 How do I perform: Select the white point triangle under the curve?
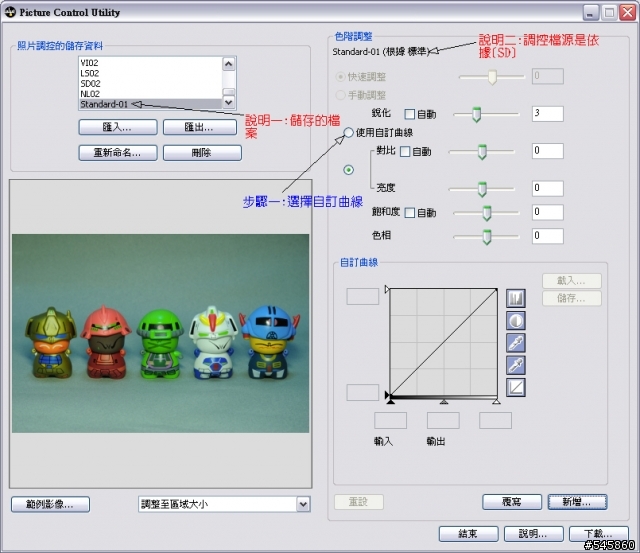pos(496,402)
